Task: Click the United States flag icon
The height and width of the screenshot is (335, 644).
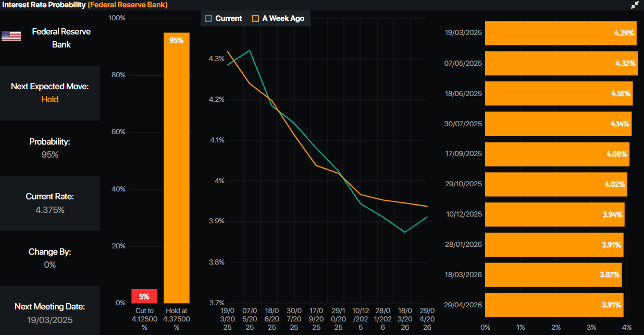Action: 11,36
